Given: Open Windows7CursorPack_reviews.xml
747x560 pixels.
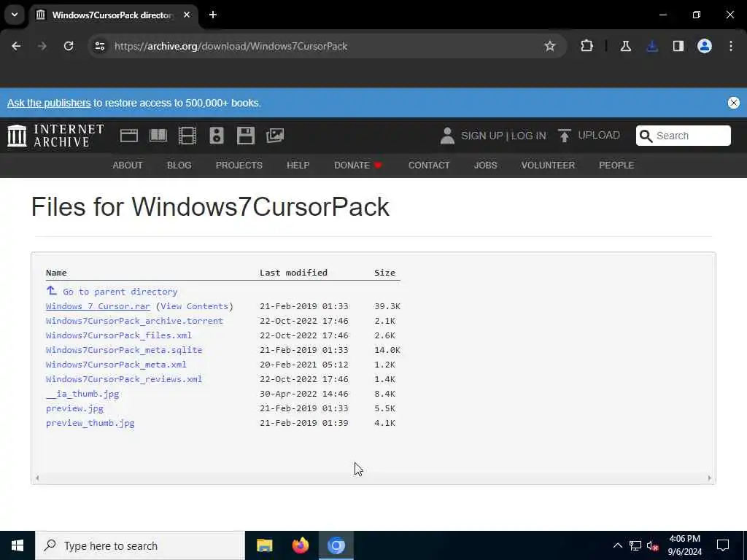Looking at the screenshot, I should 124,379.
